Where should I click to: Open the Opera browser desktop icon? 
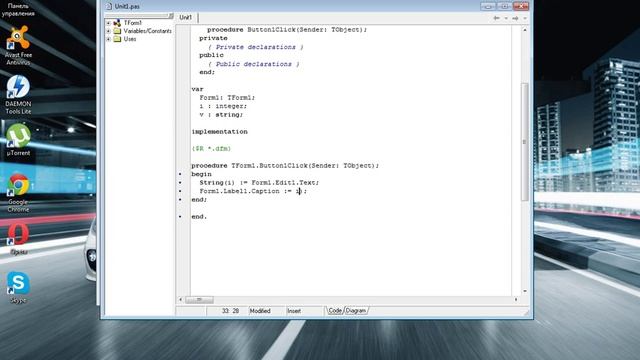18,239
